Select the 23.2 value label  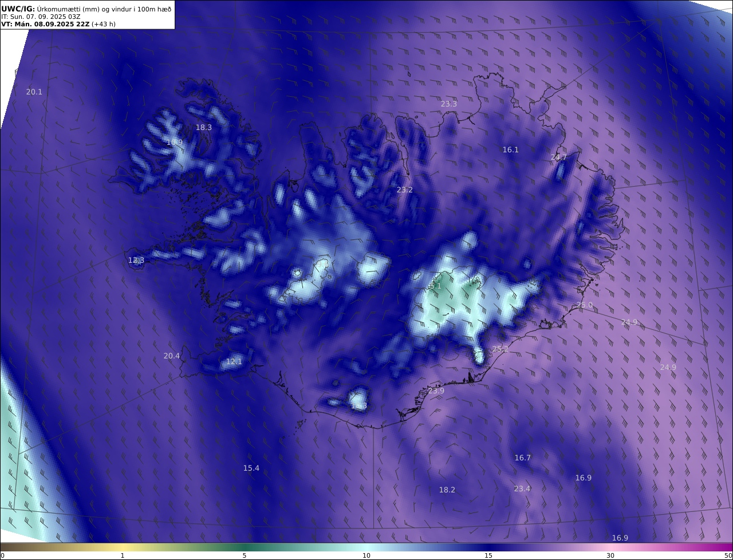405,190
